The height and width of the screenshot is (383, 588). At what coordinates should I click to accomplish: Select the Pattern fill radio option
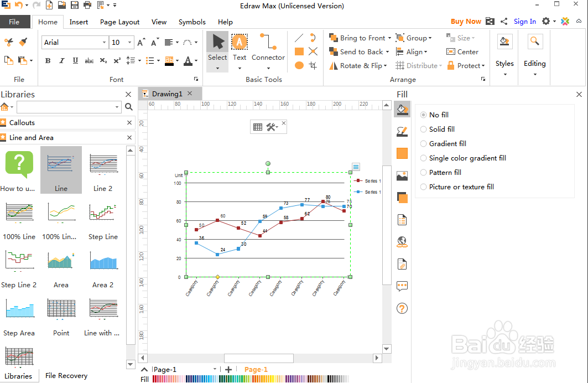[423, 173]
